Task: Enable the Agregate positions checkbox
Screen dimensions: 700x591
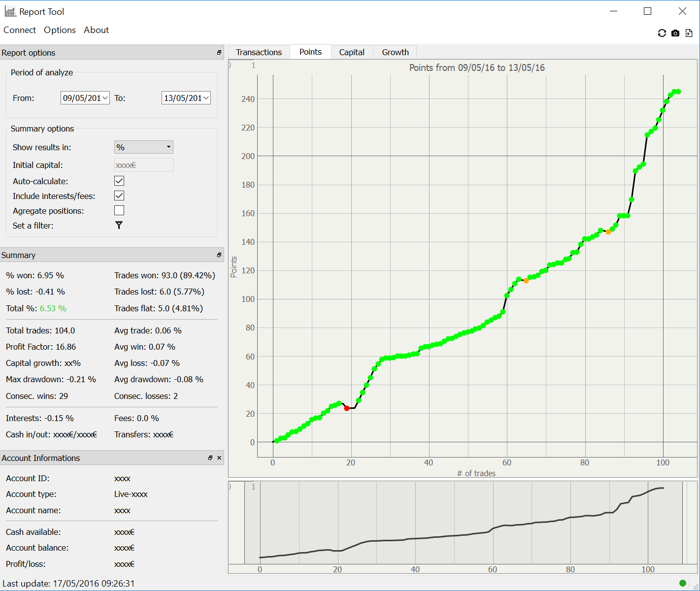Action: 119,210
